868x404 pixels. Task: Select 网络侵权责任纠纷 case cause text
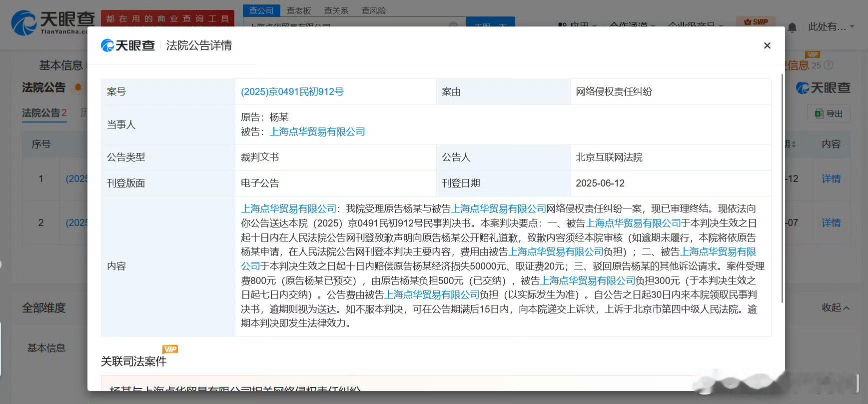click(x=614, y=91)
